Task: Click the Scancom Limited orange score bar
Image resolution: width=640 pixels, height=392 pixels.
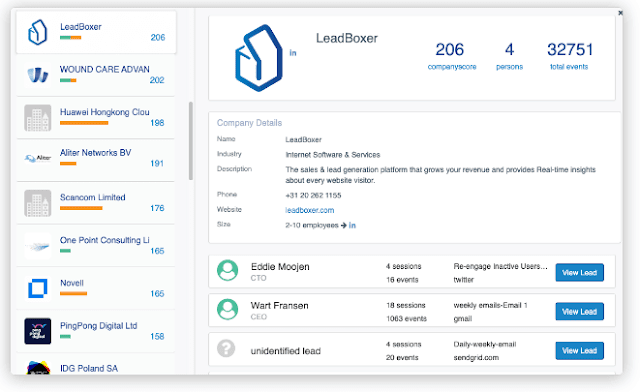Action: click(81, 208)
